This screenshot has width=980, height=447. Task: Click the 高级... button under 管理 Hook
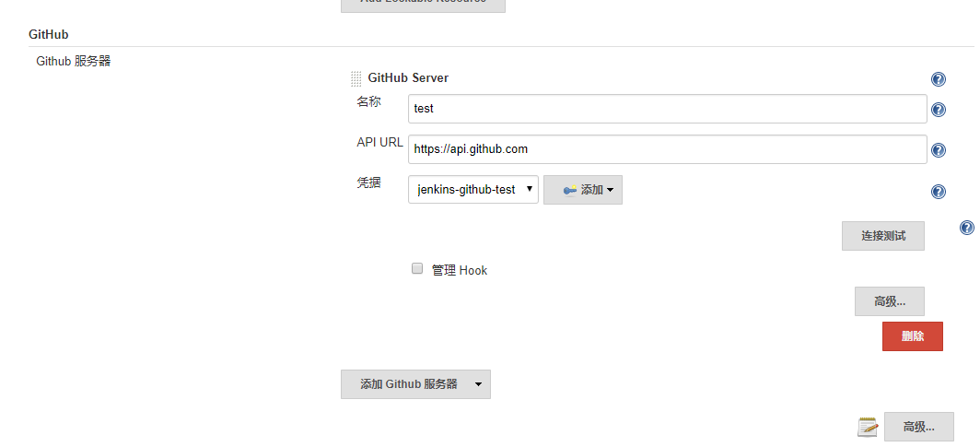click(x=890, y=301)
